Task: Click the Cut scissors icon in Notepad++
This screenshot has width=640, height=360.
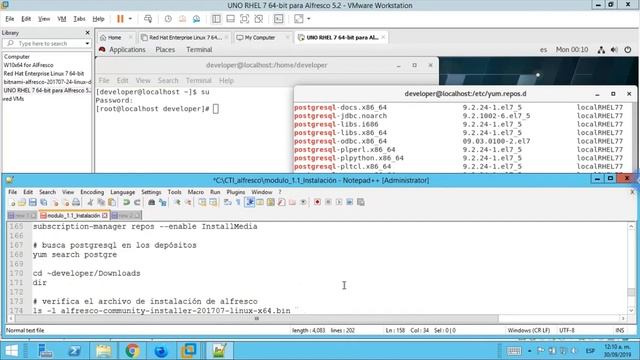Action: pyautogui.click(x=90, y=202)
